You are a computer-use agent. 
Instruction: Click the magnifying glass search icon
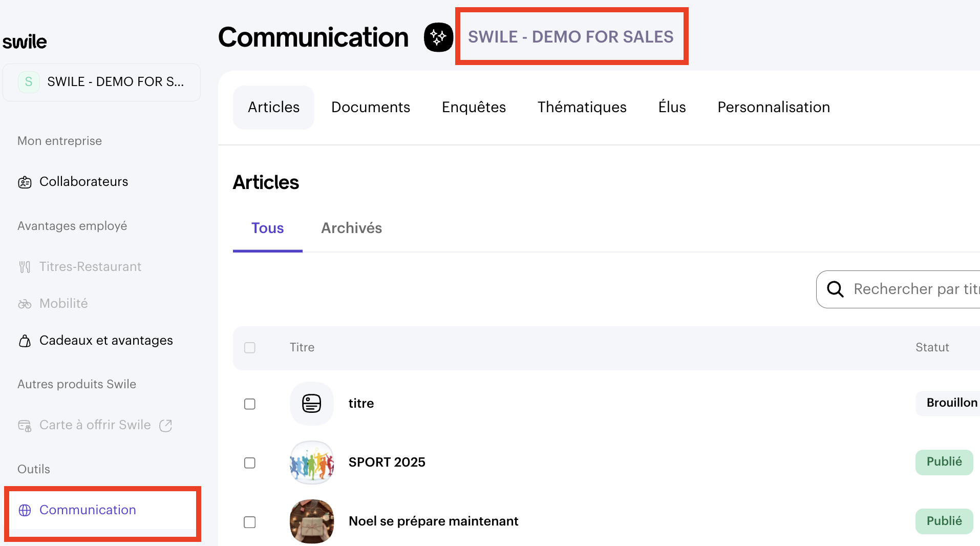coord(835,289)
